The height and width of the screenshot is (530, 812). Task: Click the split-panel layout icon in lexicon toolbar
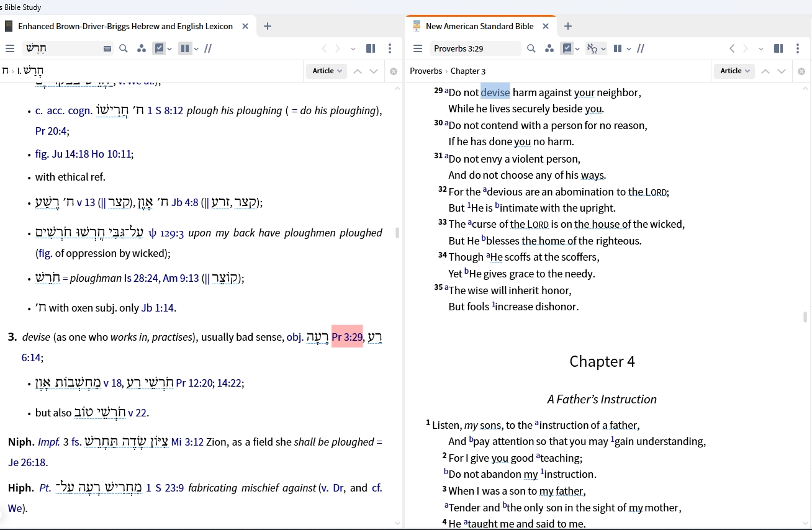click(x=371, y=48)
